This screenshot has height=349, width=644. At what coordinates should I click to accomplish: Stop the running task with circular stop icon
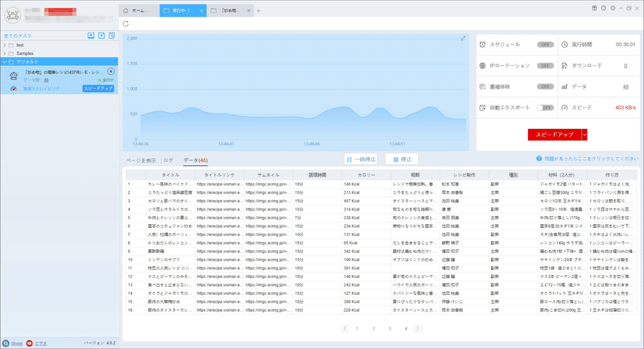111,72
